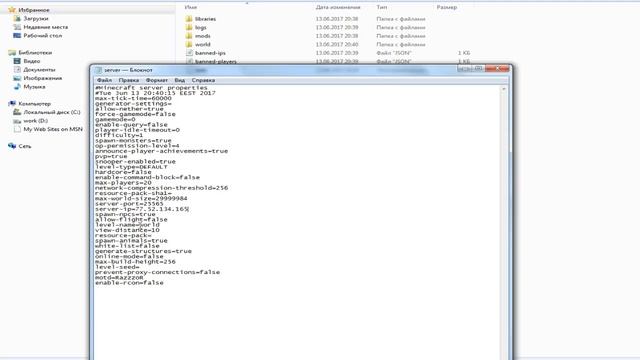Click the gamemode=0 line
This screenshot has width=640, height=360.
[115, 119]
